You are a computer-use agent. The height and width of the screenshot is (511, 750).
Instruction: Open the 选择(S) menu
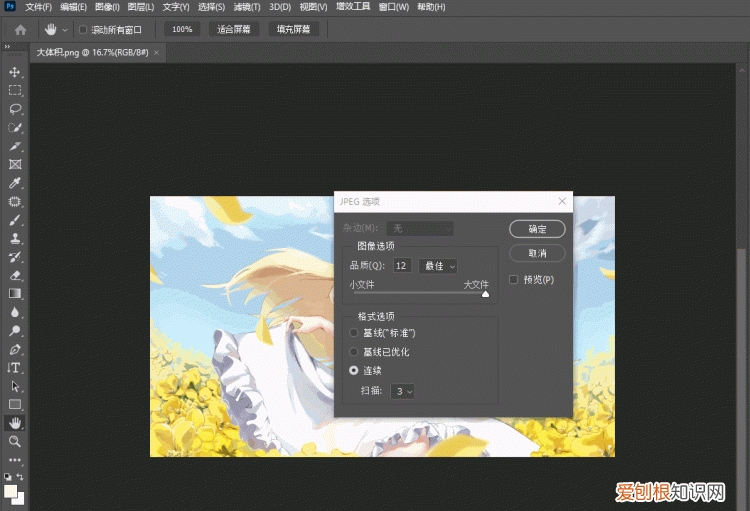[211, 7]
